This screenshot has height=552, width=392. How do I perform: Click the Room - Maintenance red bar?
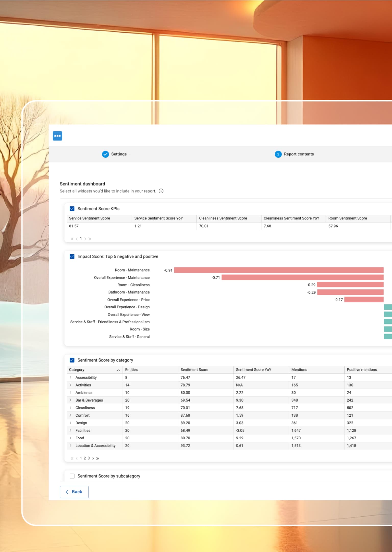(279, 270)
